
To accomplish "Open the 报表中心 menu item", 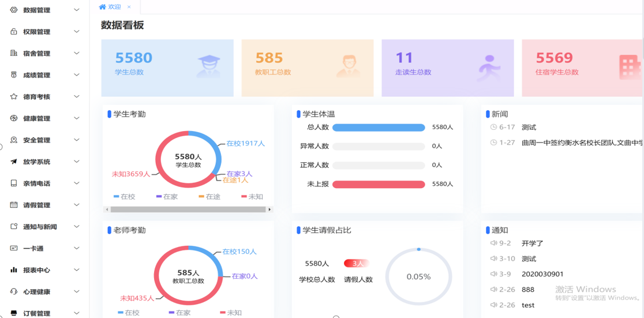I will point(44,270).
